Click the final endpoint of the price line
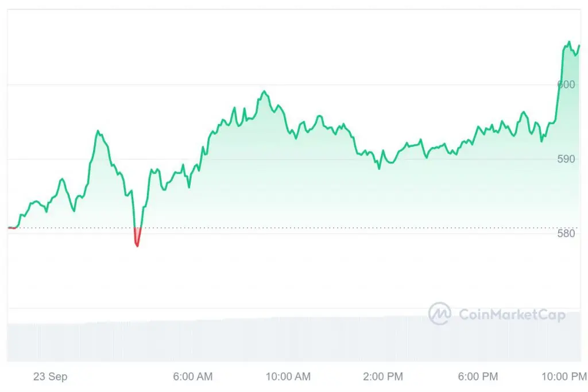The width and height of the screenshot is (588, 392). point(579,45)
